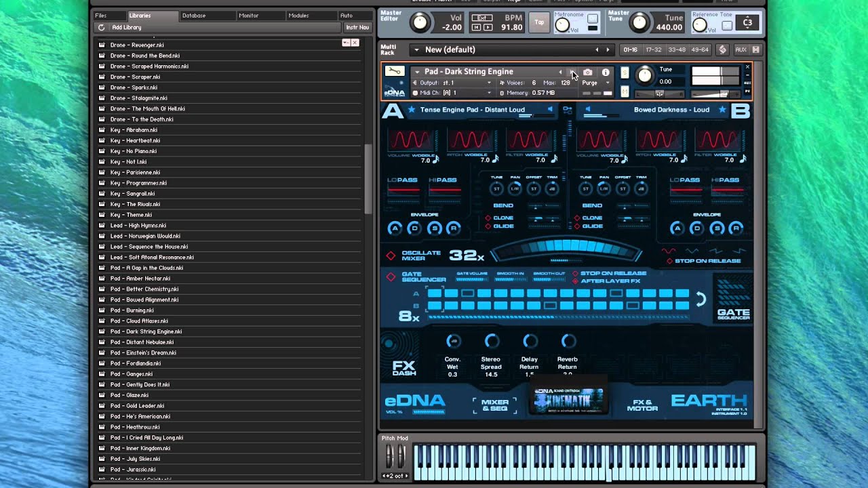
Task: Click the Gate Sequencer logo panel
Action: [x=734, y=299]
